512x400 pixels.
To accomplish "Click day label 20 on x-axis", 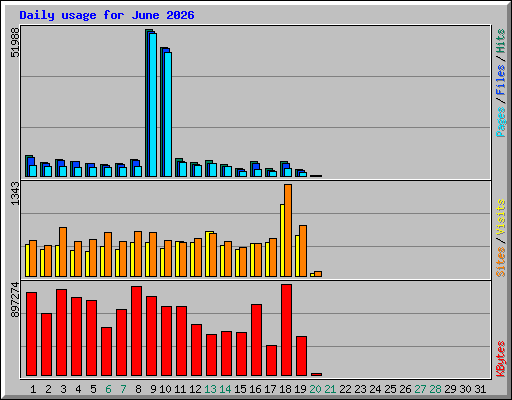I will click(x=315, y=389).
